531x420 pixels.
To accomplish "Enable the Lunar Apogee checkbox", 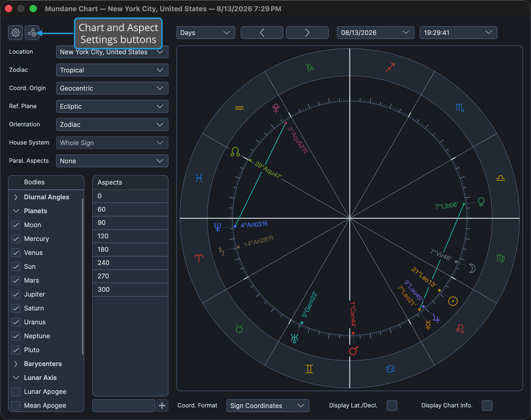I will 16,392.
